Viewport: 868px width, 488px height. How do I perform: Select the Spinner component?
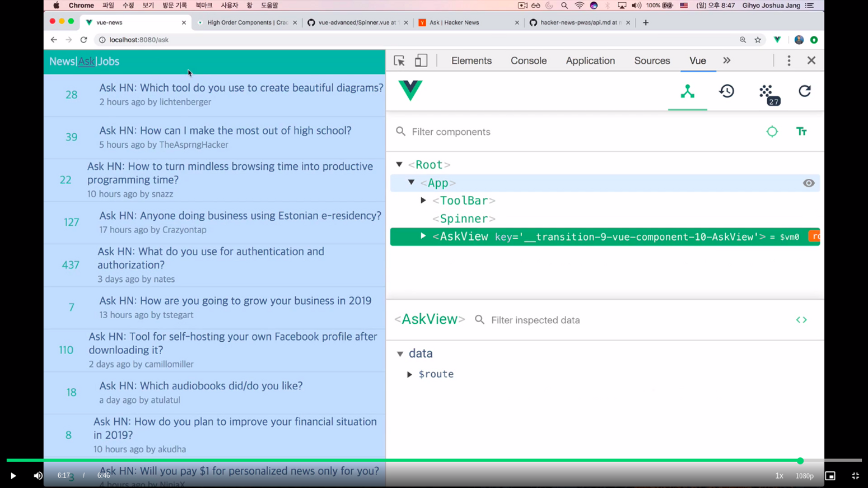click(464, 219)
